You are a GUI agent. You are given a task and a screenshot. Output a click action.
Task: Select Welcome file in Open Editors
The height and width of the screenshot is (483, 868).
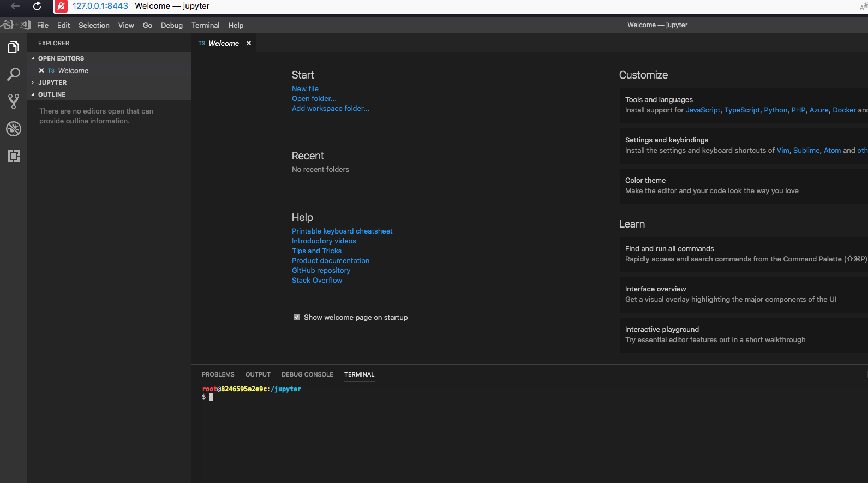[109, 70]
